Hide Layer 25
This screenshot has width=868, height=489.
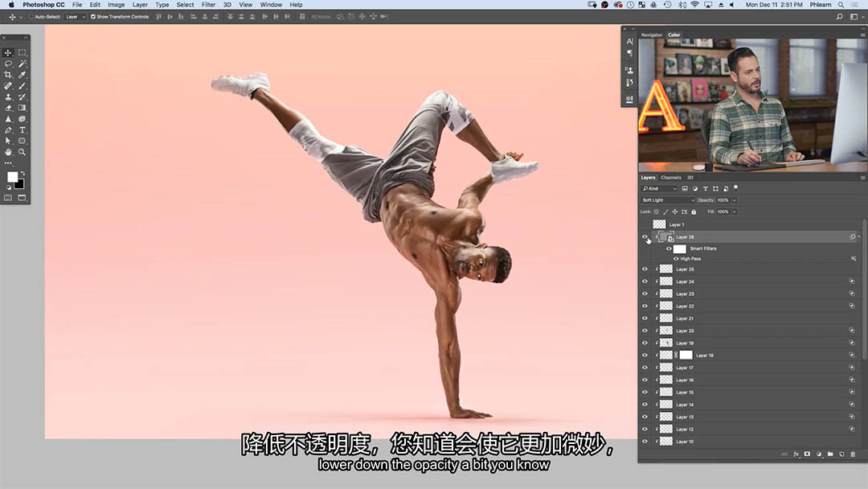pos(645,269)
